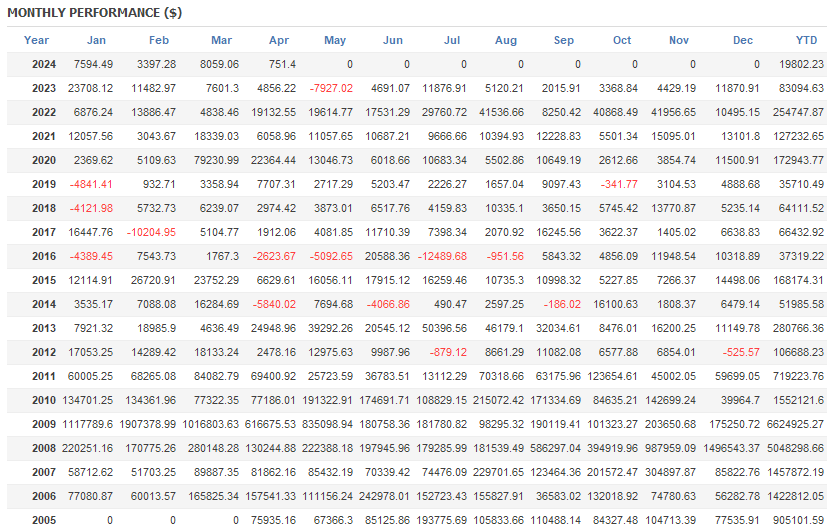Click negative May 2023 value -7927.02
The image size is (836, 531).
click(331, 88)
